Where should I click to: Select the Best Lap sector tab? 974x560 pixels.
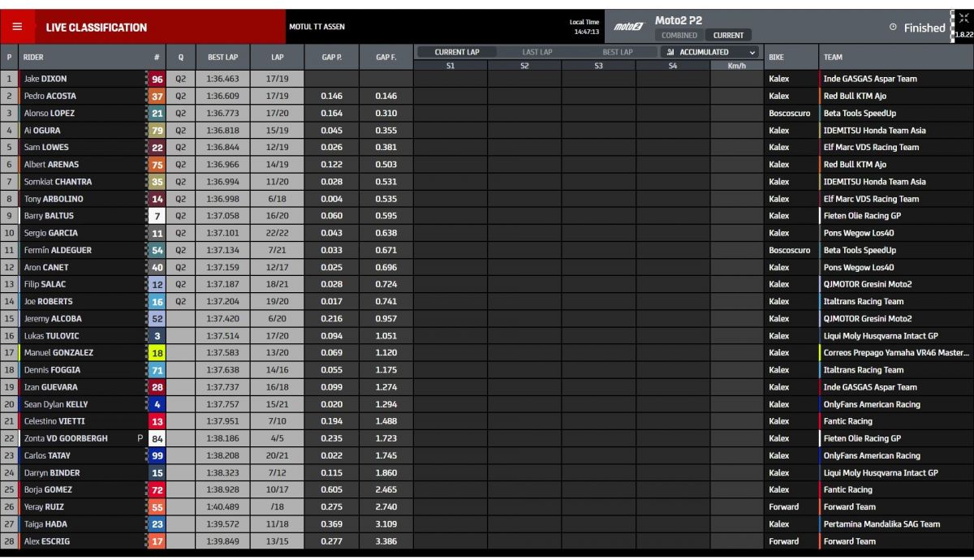(617, 52)
